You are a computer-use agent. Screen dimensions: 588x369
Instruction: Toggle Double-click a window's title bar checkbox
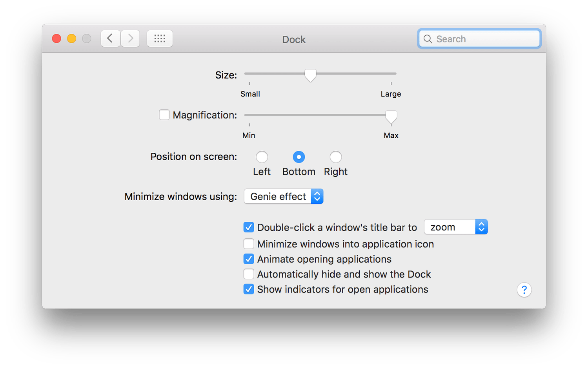coord(249,227)
